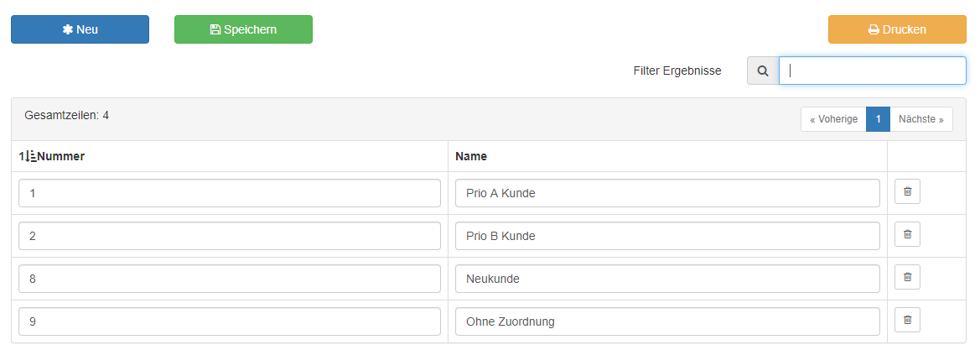Print the list using Drucken
This screenshot has width=980, height=350.
[897, 29]
